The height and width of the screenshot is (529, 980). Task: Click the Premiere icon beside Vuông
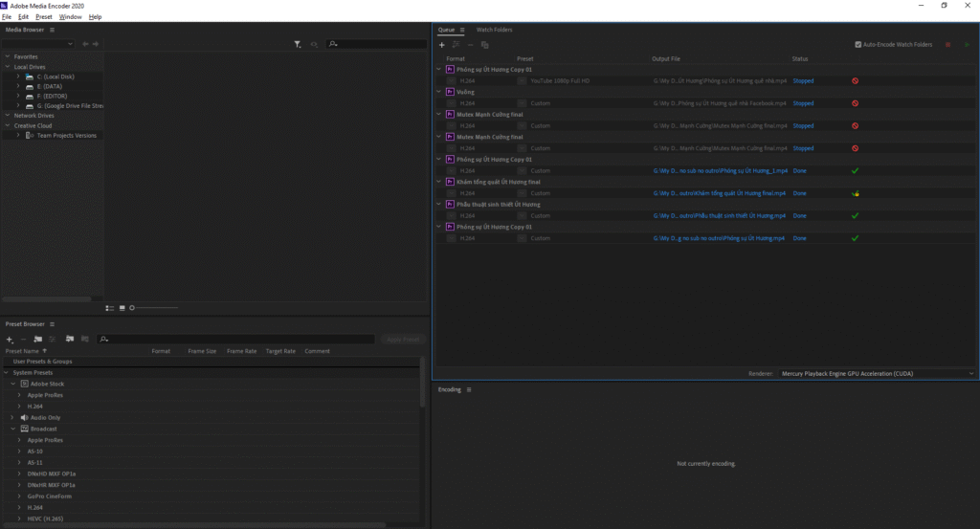[x=450, y=92]
